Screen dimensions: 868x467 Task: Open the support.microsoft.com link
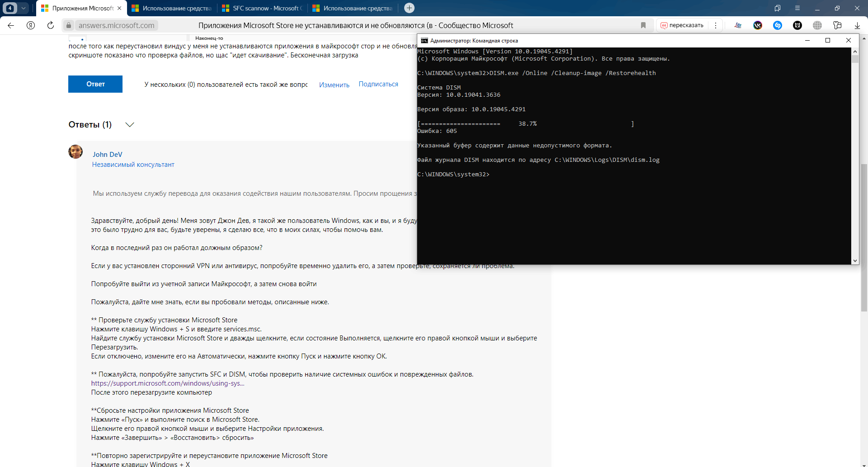point(168,383)
